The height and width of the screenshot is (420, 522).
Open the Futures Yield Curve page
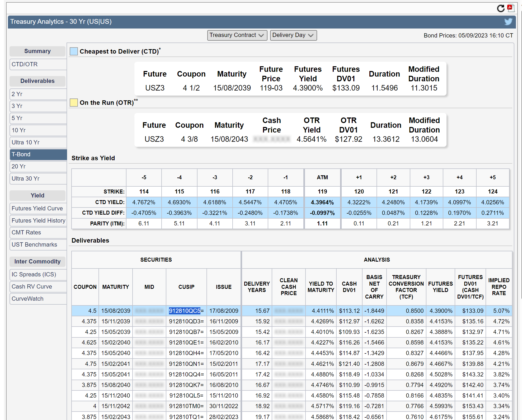click(38, 208)
